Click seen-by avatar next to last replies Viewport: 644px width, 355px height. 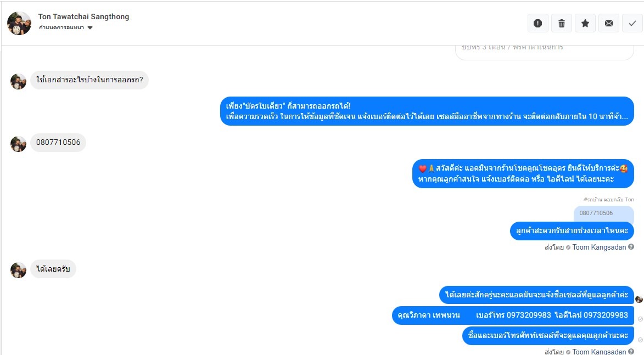click(639, 299)
